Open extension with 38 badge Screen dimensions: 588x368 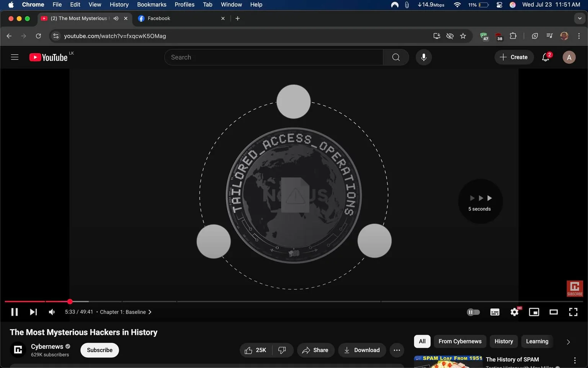coord(499,36)
